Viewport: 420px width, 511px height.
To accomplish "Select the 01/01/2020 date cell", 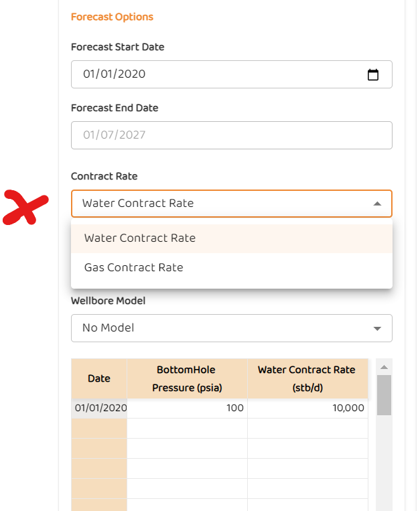I will [x=100, y=408].
